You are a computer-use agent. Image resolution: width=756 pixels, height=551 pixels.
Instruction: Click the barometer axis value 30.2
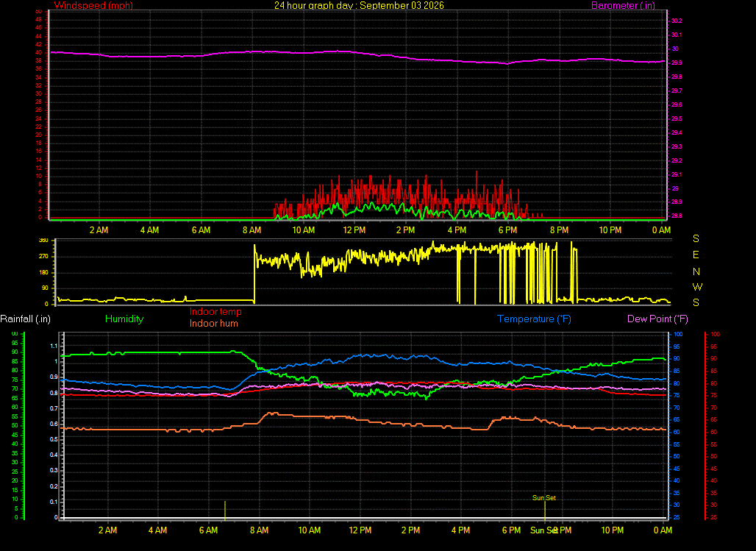(x=677, y=21)
